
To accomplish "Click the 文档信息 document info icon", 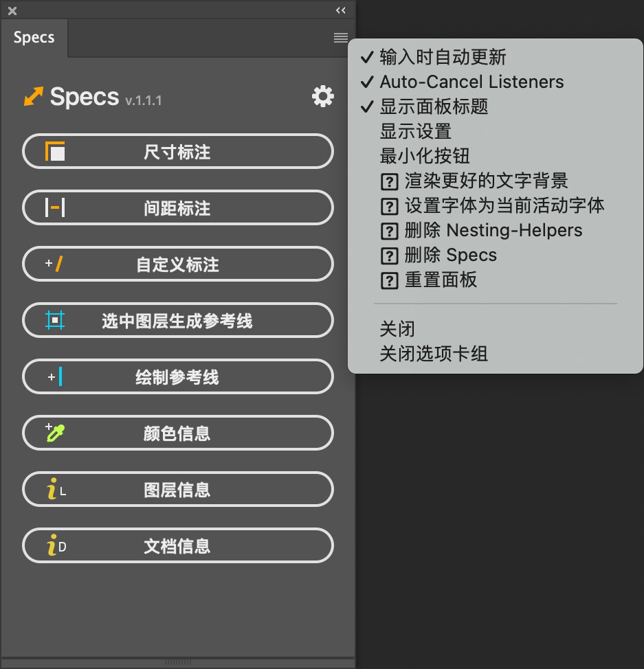I will pyautogui.click(x=56, y=545).
